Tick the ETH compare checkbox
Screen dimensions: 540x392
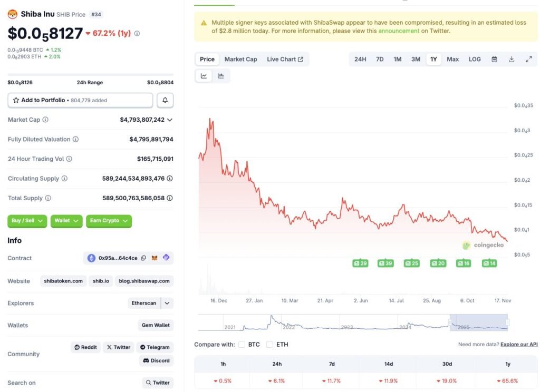pyautogui.click(x=269, y=345)
